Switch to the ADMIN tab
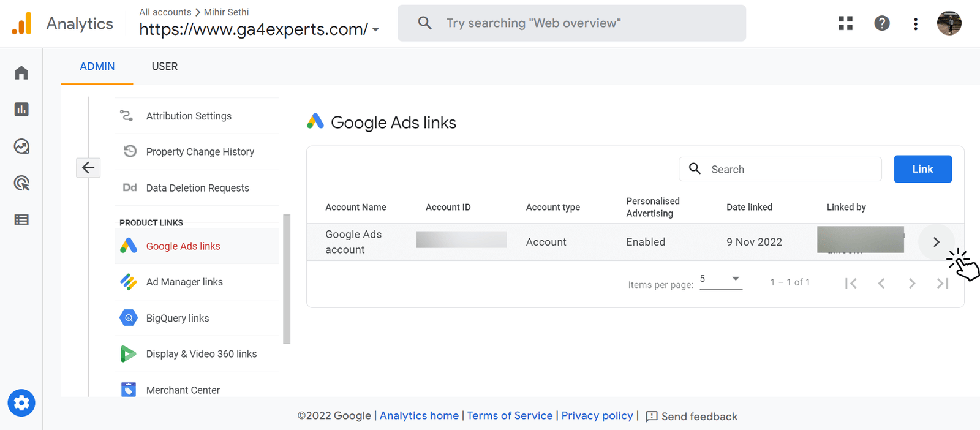Viewport: 980px width, 430px height. click(97, 66)
